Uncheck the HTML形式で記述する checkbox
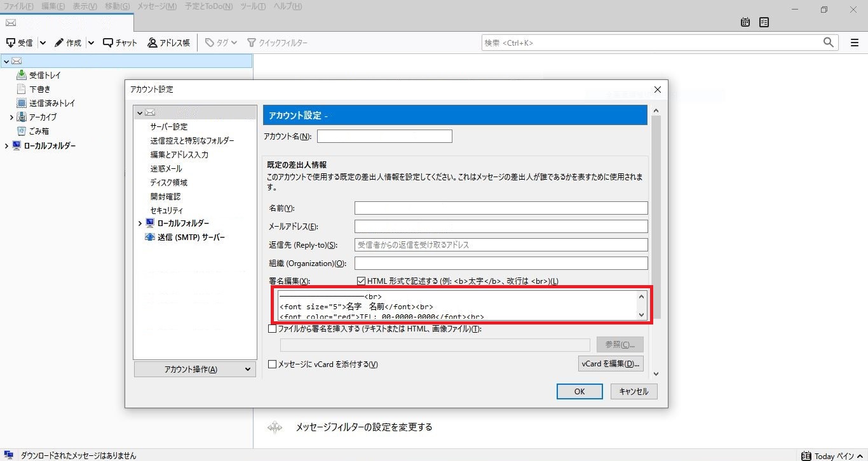This screenshot has height=461, width=868. tap(362, 281)
